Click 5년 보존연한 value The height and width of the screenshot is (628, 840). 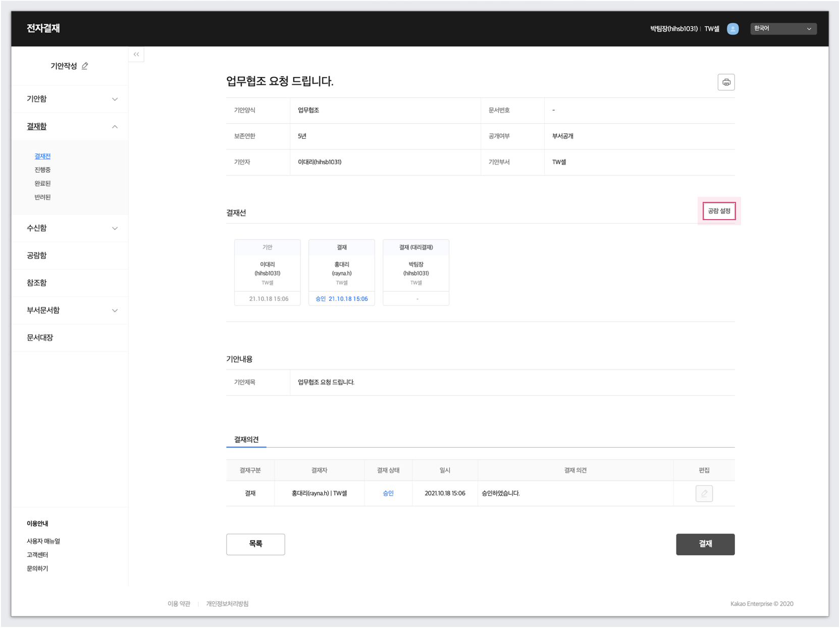(x=302, y=136)
